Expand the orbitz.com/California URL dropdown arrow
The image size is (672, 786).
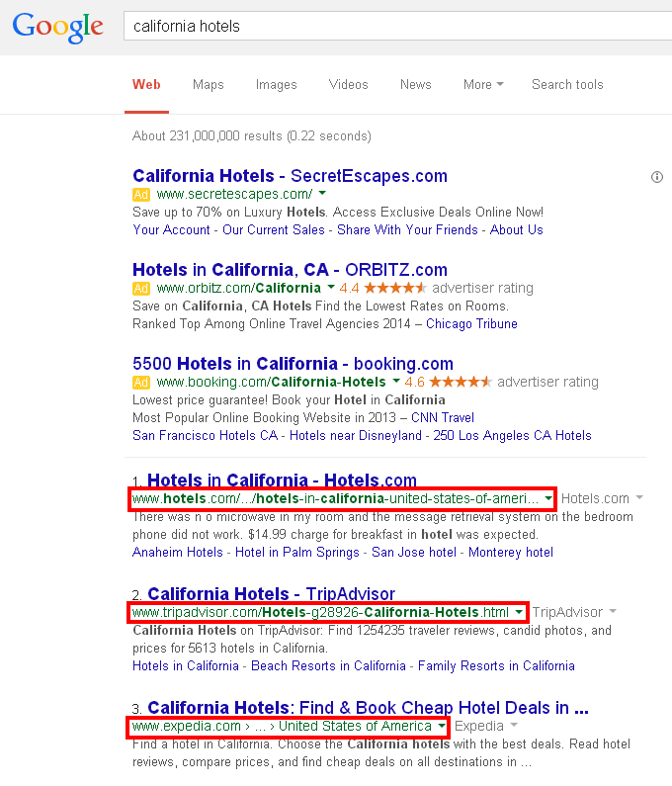[x=331, y=288]
